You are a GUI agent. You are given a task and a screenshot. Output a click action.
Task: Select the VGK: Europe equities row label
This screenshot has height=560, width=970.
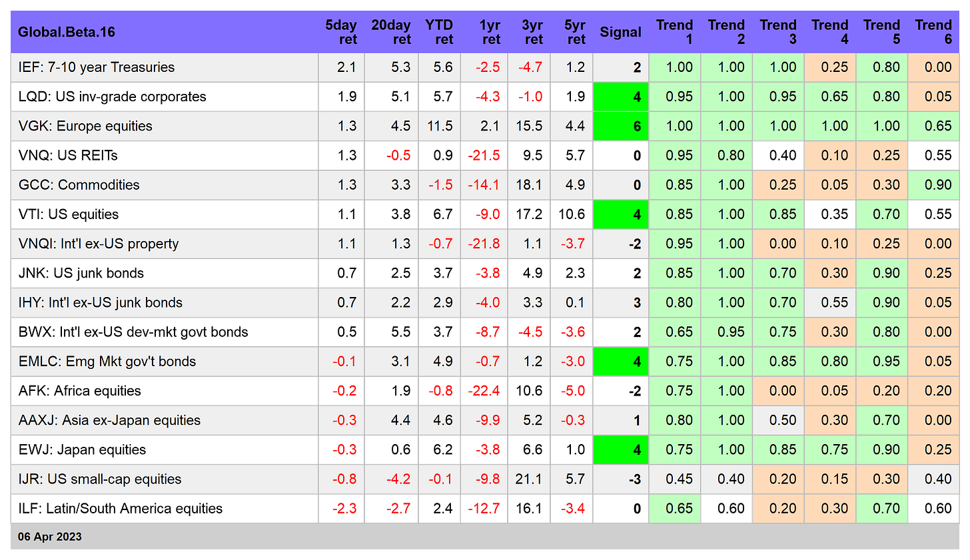click(x=85, y=126)
